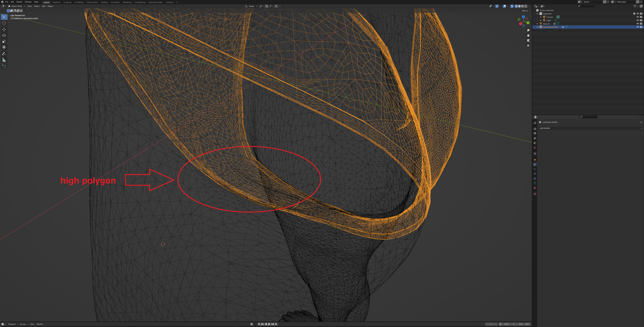Jump to the end frame button
The width and height of the screenshot is (644, 327).
point(276,324)
